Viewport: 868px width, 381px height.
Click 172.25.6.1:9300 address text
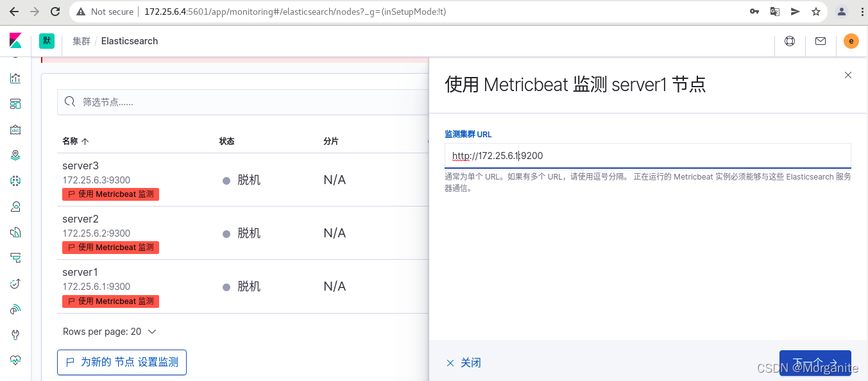[96, 287]
